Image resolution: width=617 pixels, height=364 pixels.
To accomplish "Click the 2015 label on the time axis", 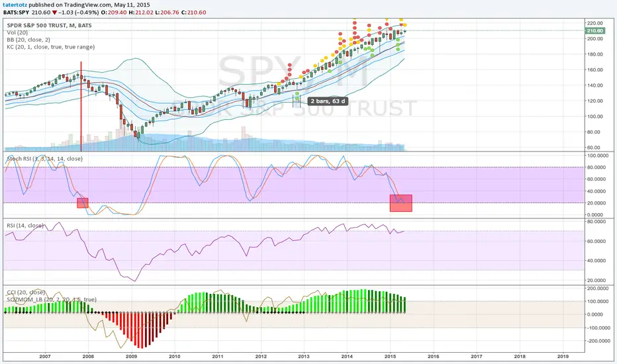I will (390, 356).
